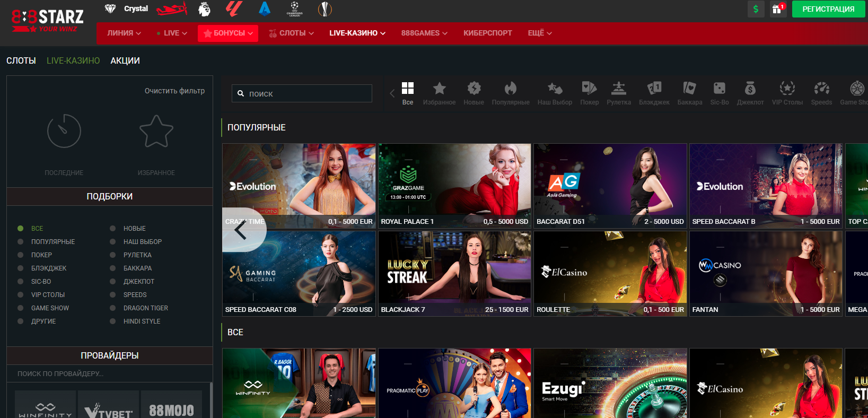This screenshot has height=418, width=868.
Task: Choose the TVBet provider tile
Action: click(x=108, y=405)
